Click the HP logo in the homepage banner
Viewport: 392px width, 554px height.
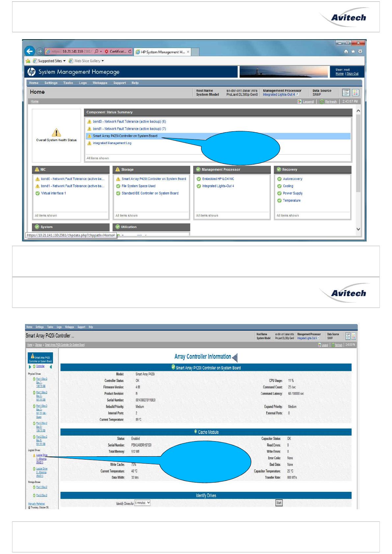tap(32, 72)
